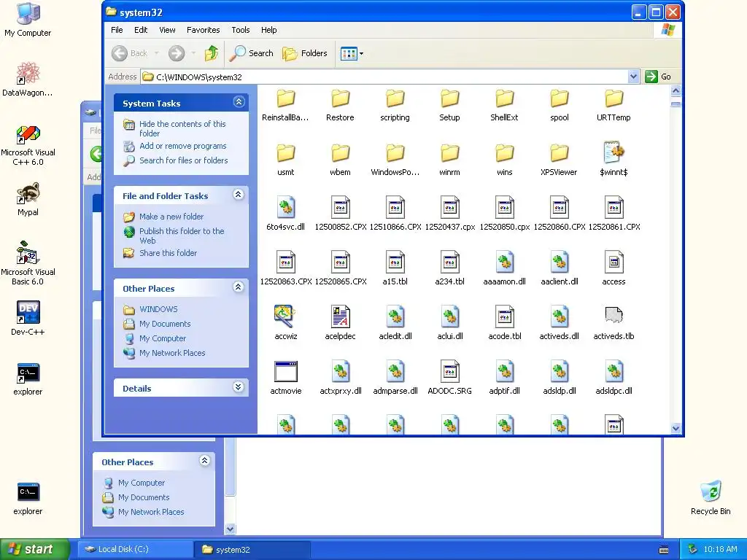Switch to Local Disk (C:) taskbar button
The width and height of the screenshot is (747, 560).
click(135, 550)
